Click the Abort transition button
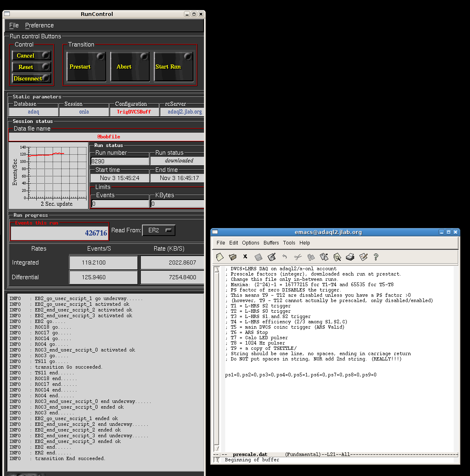This screenshot has height=476, width=470. click(130, 67)
